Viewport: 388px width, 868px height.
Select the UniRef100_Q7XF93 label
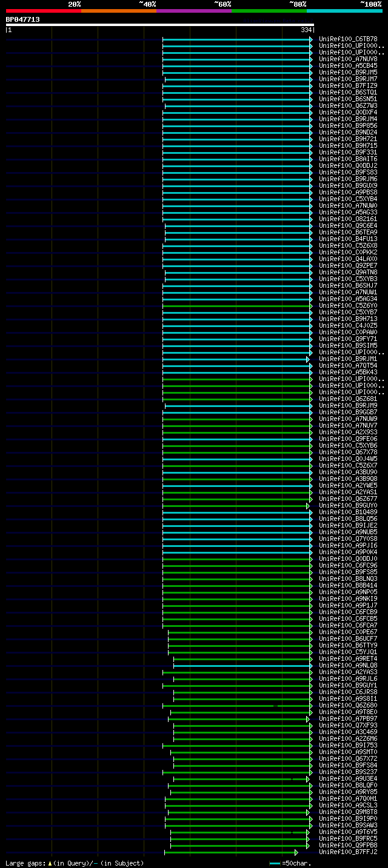click(x=349, y=726)
